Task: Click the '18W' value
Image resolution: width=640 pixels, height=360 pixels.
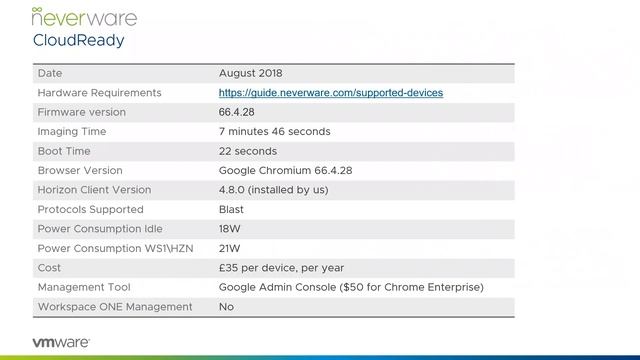Action: click(229, 229)
